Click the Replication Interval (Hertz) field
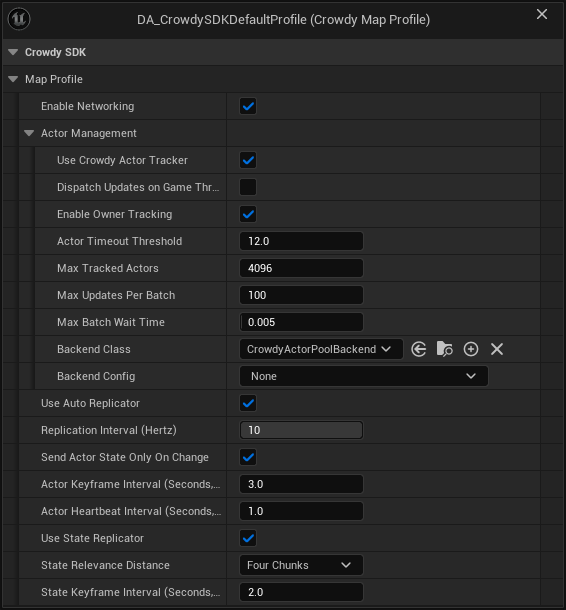 pos(301,430)
